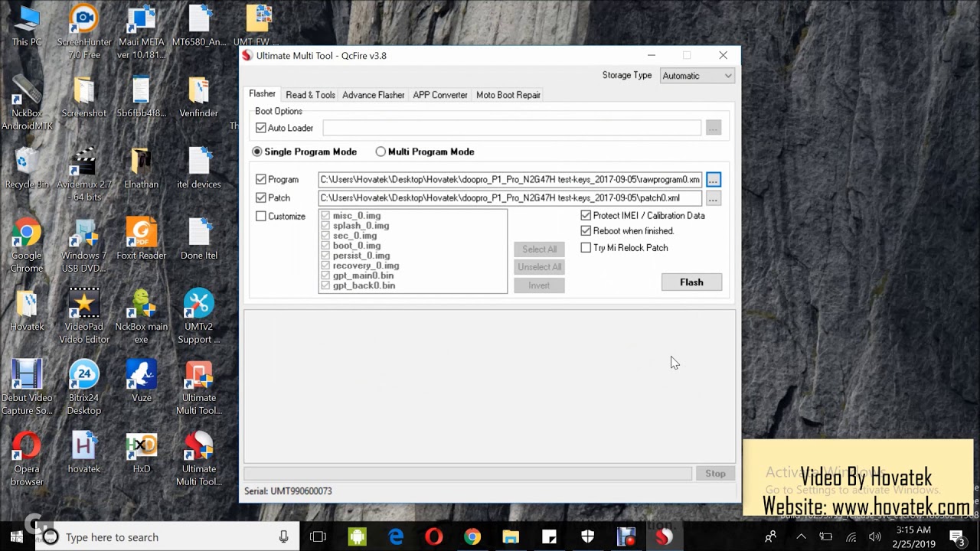Open the APP Converter tab
Image resolution: width=980 pixels, height=551 pixels.
click(x=439, y=95)
